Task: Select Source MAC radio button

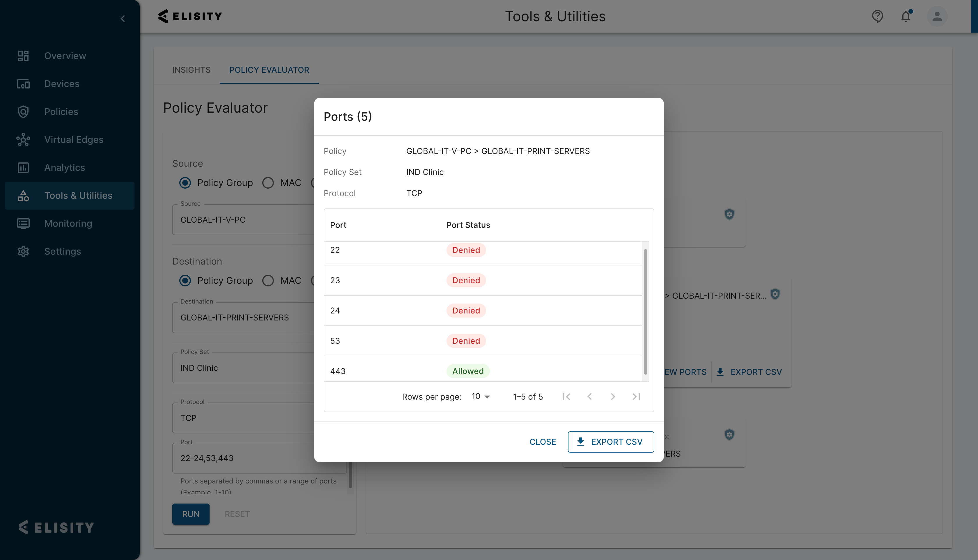Action: point(268,183)
